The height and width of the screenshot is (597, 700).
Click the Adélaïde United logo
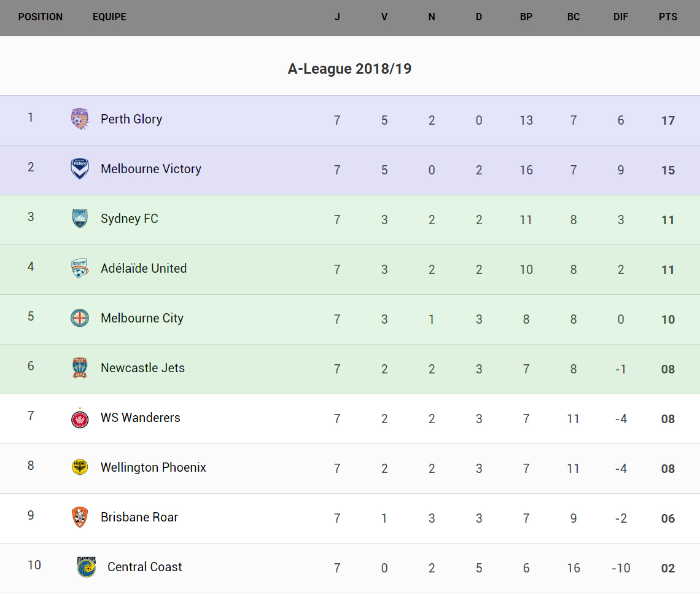click(80, 268)
